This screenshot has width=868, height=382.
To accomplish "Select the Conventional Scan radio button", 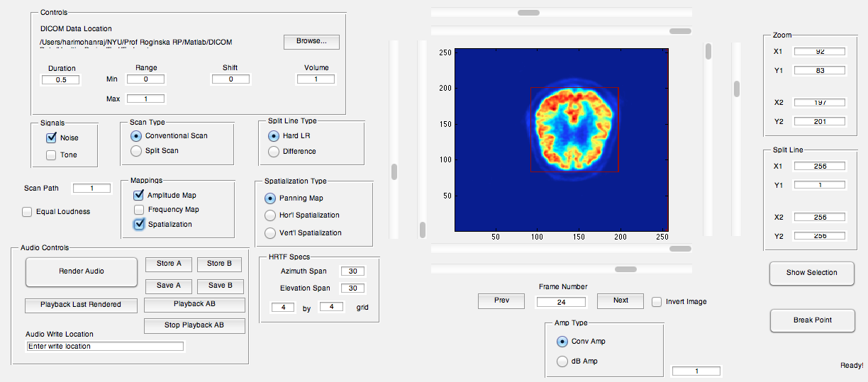I will (x=136, y=135).
